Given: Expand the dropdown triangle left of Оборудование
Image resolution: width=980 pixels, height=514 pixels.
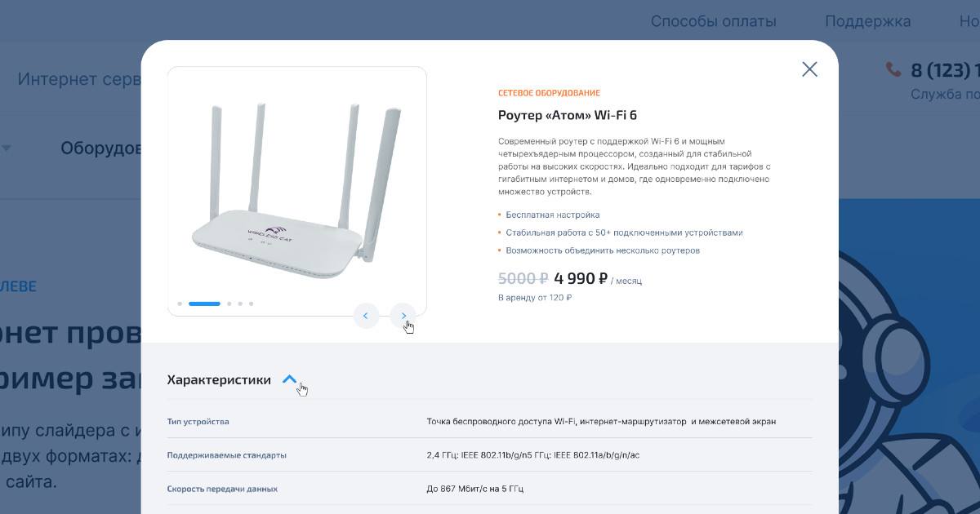Looking at the screenshot, I should coord(7,148).
